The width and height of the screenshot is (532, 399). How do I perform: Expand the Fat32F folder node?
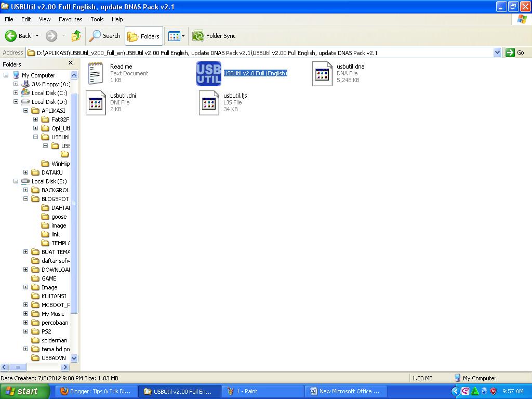pyautogui.click(x=35, y=119)
